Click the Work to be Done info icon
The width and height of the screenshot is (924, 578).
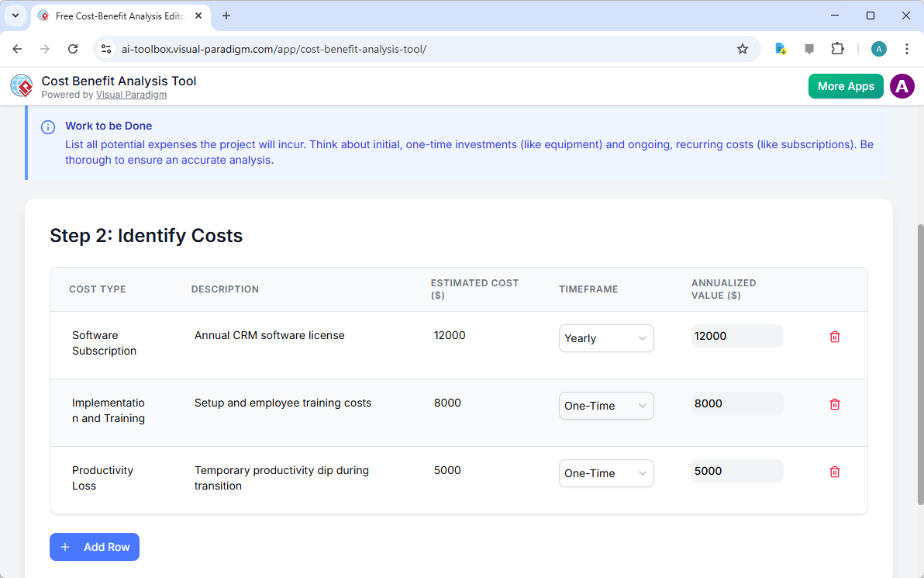click(47, 126)
